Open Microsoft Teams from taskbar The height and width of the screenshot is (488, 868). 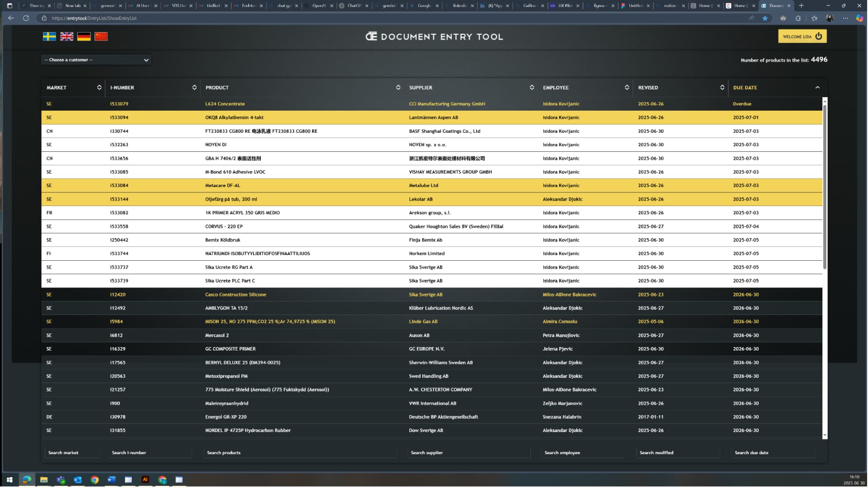tap(61, 479)
